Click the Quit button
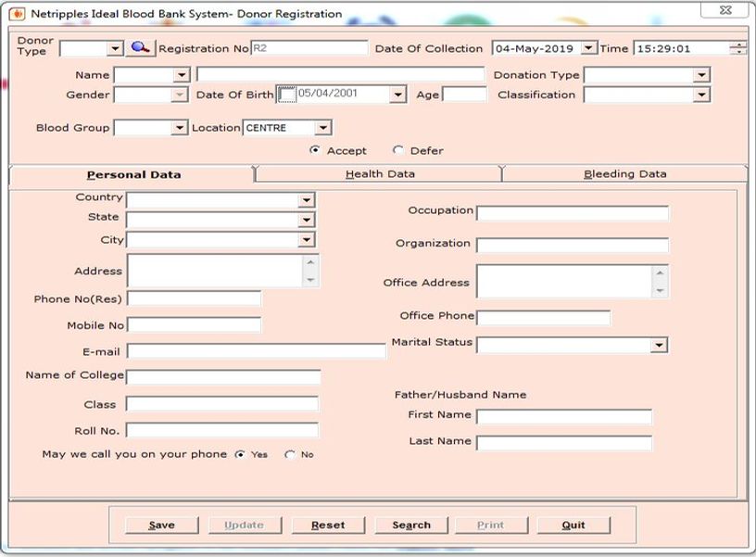The width and height of the screenshot is (756, 557). coord(573,525)
